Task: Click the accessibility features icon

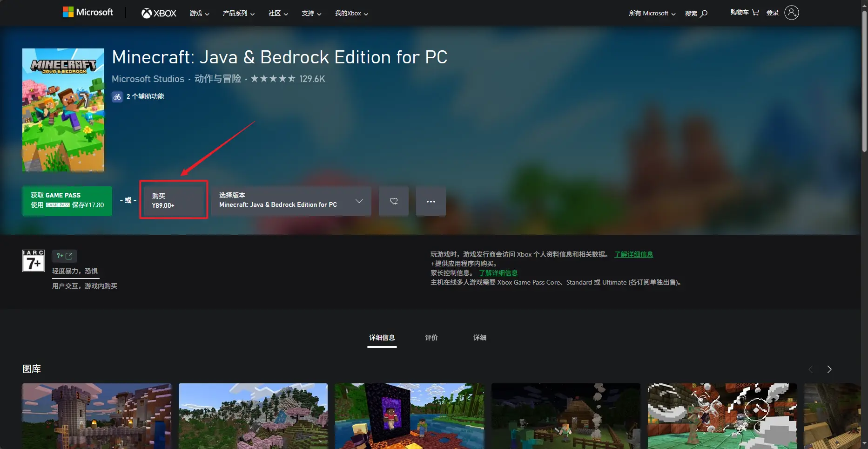Action: pos(117,96)
